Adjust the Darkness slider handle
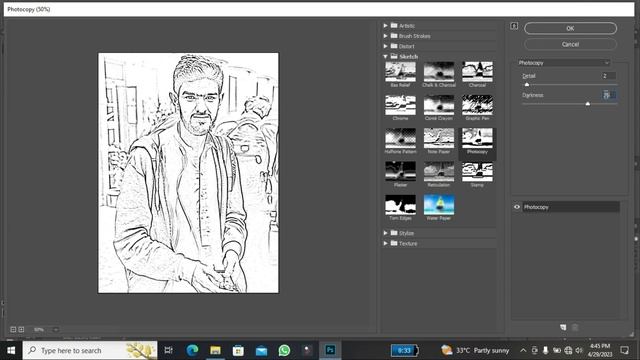 588,104
